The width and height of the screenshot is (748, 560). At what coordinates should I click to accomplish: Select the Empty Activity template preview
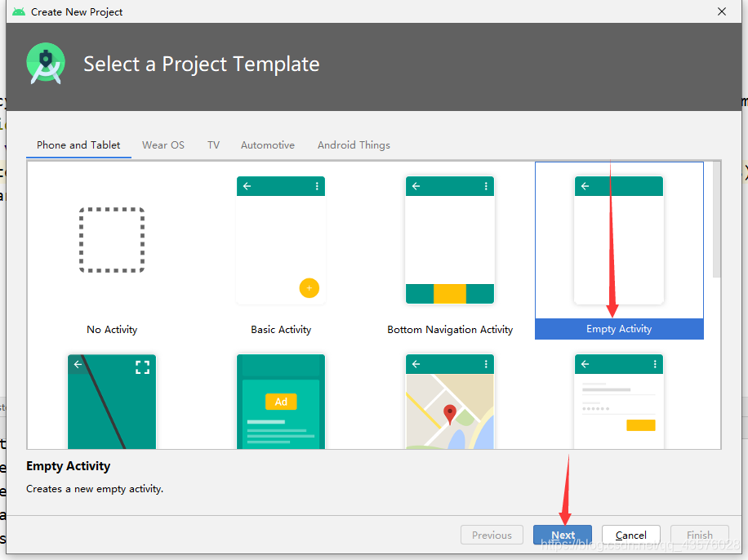(x=619, y=240)
